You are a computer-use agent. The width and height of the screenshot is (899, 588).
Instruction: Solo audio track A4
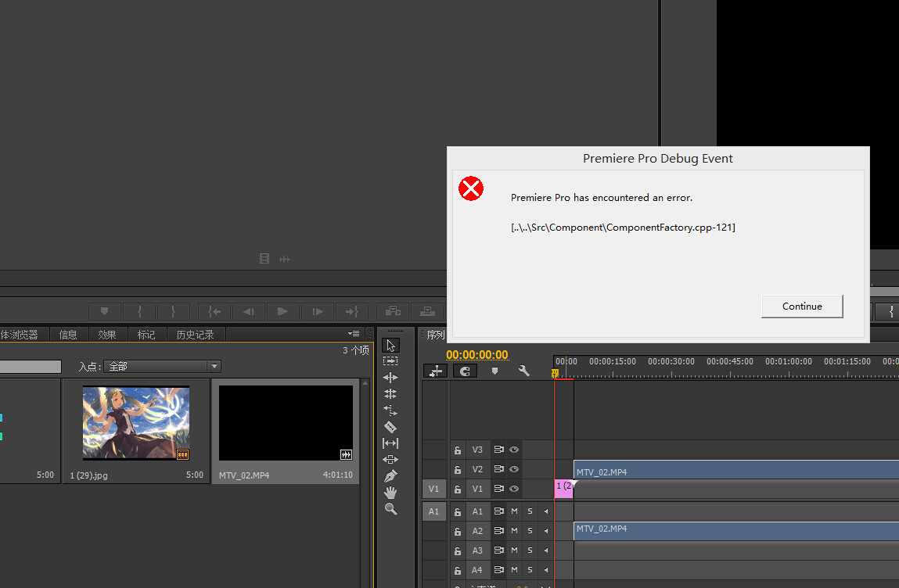click(530, 570)
